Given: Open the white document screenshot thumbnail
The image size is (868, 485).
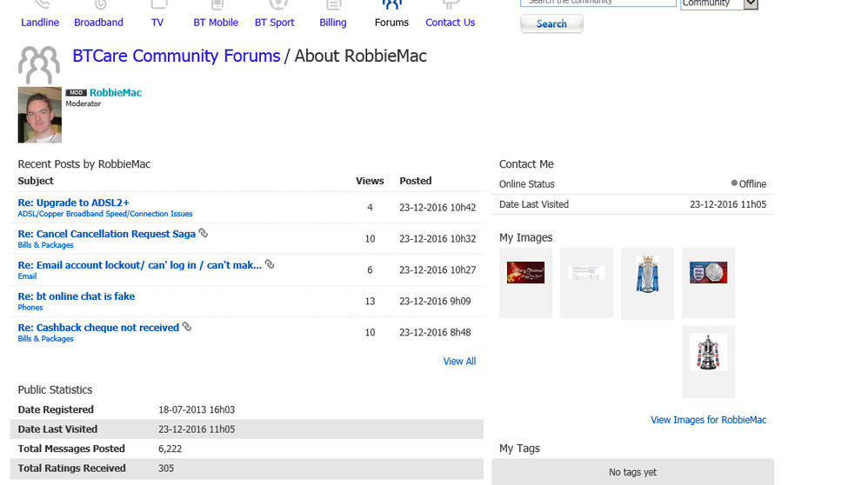Looking at the screenshot, I should [587, 272].
